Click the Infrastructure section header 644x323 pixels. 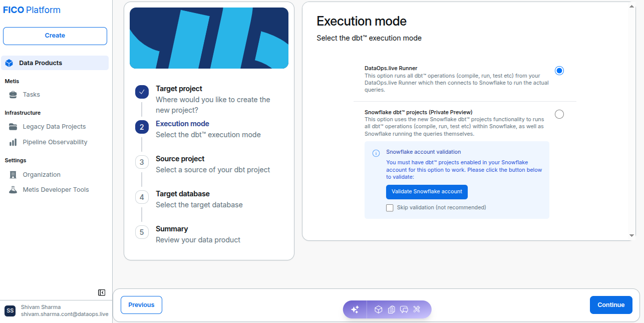tap(23, 113)
